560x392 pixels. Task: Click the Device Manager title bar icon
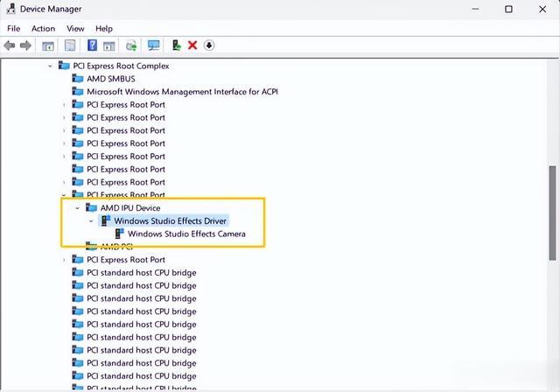10,9
